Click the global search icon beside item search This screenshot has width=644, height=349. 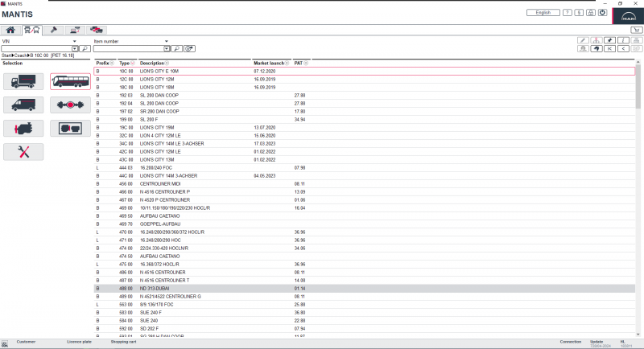[x=189, y=49]
